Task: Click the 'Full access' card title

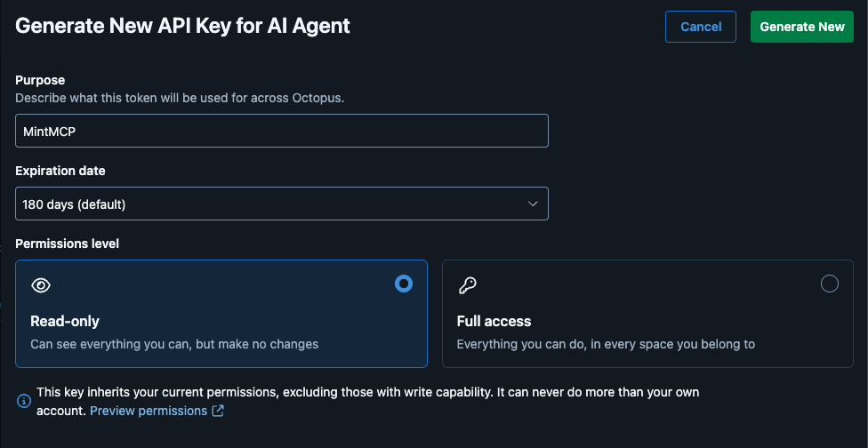Action: point(494,322)
